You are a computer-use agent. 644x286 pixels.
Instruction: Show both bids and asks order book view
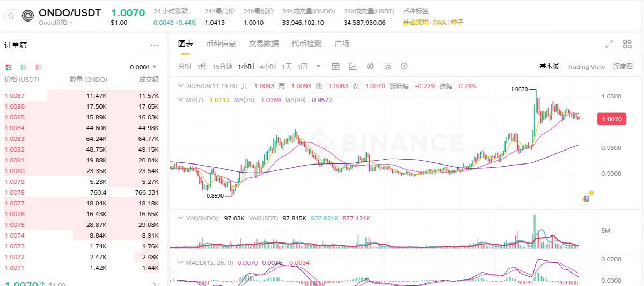(x=8, y=67)
